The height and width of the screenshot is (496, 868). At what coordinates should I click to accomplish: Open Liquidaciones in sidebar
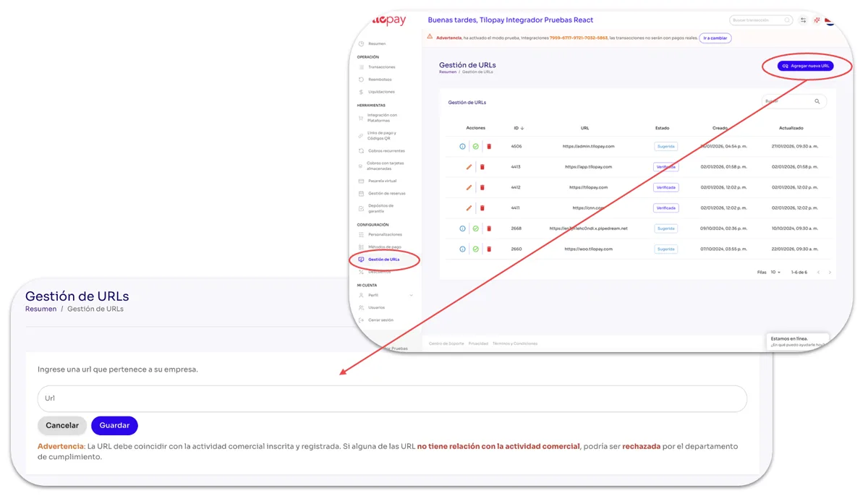tap(381, 92)
